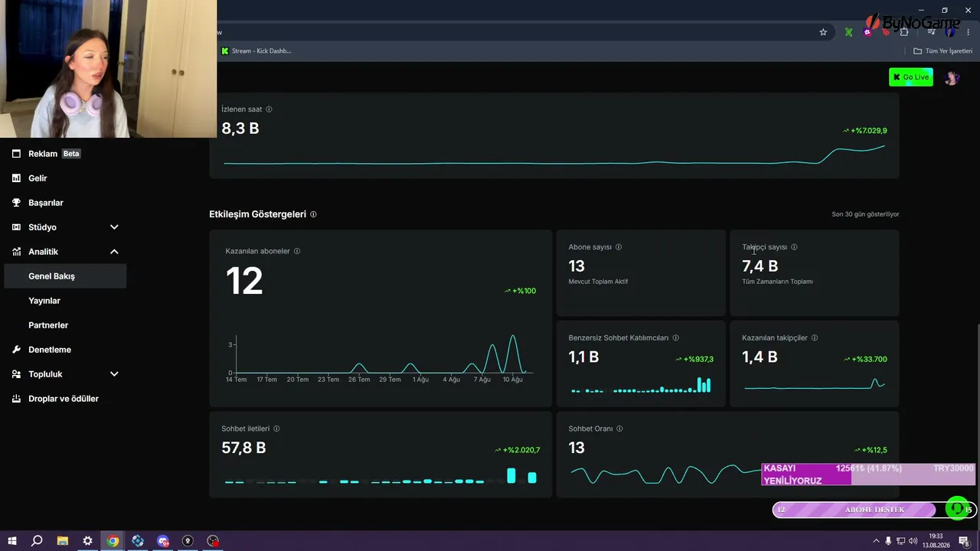Click info icon next to Sohbet Oranı
Screen dimensions: 980x551
619,429
